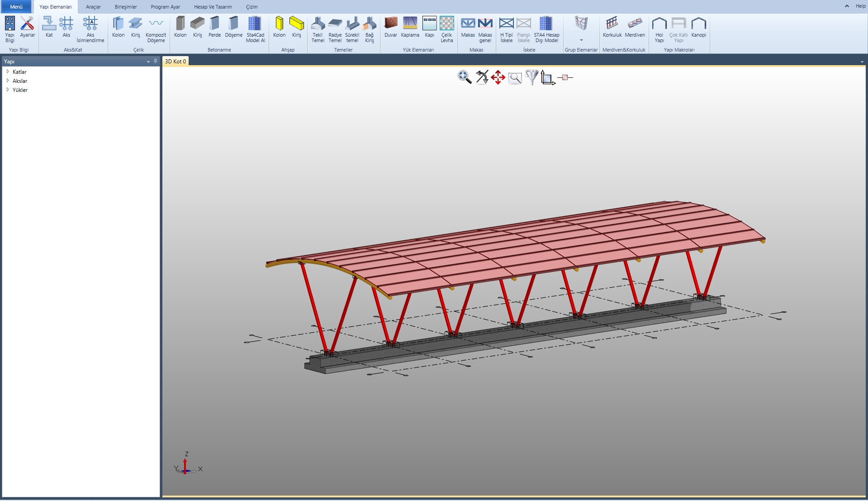Viewport: 868px width, 501px height.
Task: Select the Duvar wall tool
Action: [x=390, y=27]
